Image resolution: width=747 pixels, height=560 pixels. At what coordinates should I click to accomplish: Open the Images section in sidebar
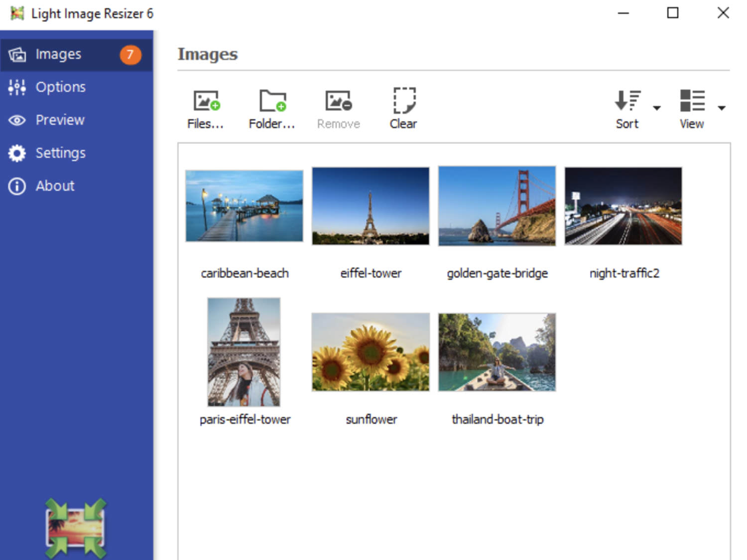coord(76,54)
